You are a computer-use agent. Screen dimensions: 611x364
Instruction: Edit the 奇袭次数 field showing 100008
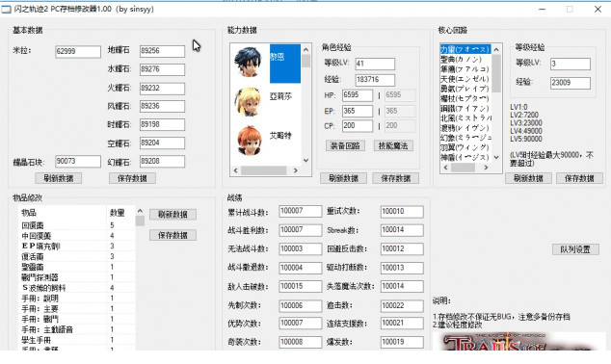(x=301, y=342)
